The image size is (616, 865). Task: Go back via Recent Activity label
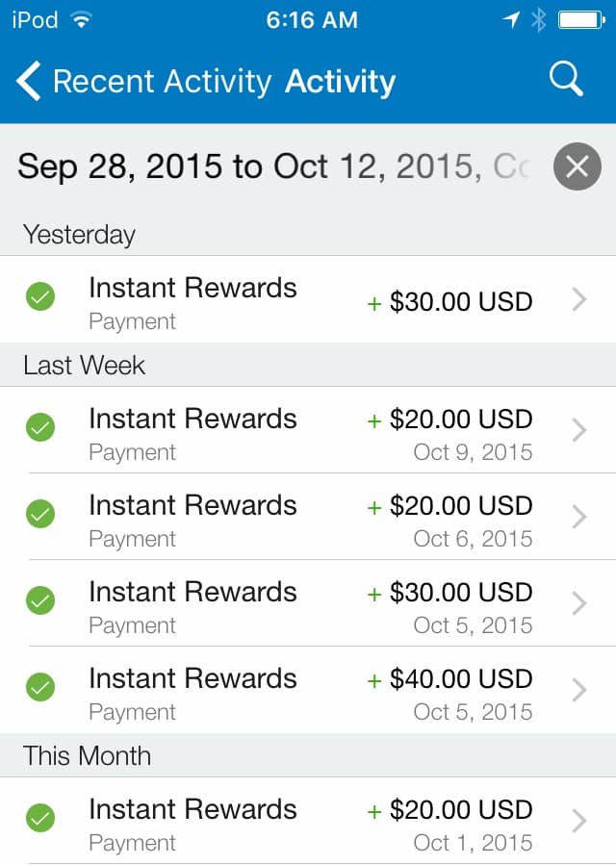163,82
